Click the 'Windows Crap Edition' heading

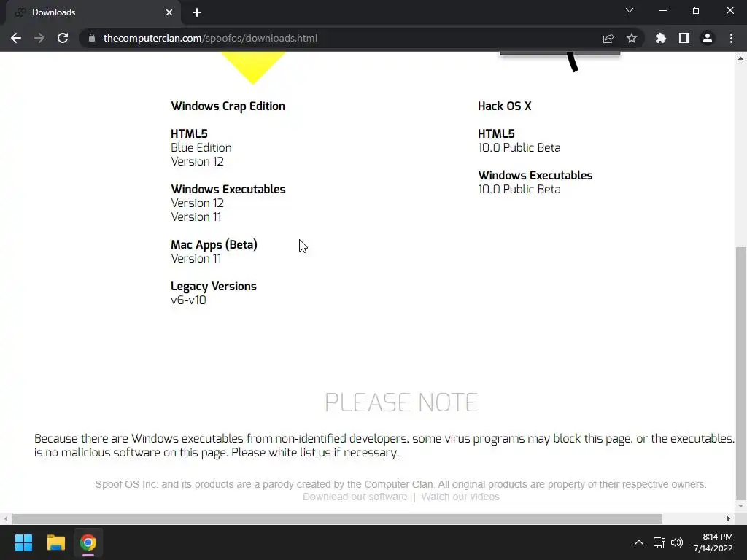pos(228,106)
